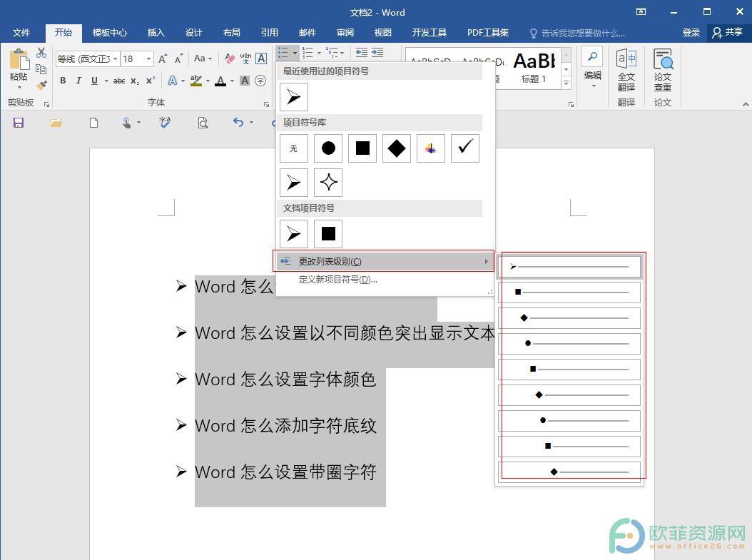Apply the black font color button

pyautogui.click(x=220, y=81)
